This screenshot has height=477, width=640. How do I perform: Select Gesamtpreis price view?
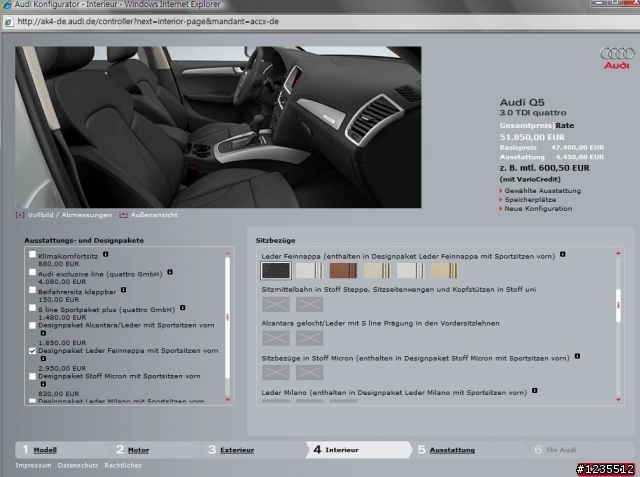point(526,126)
